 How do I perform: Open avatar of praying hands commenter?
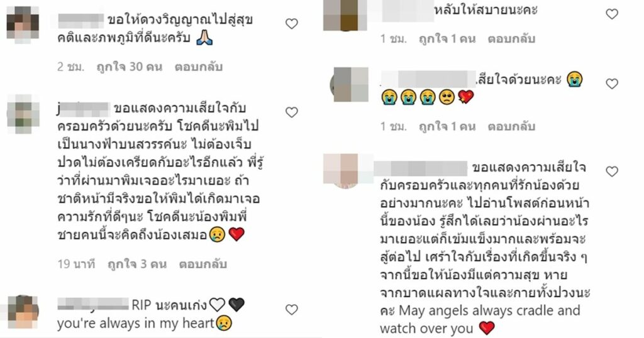pos(23,25)
